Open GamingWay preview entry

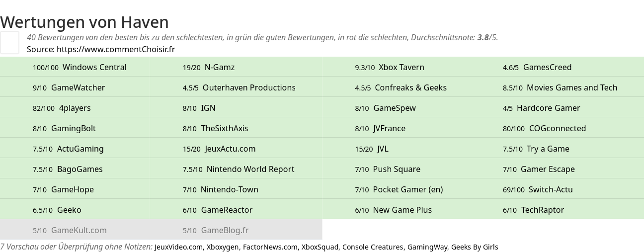(427, 247)
